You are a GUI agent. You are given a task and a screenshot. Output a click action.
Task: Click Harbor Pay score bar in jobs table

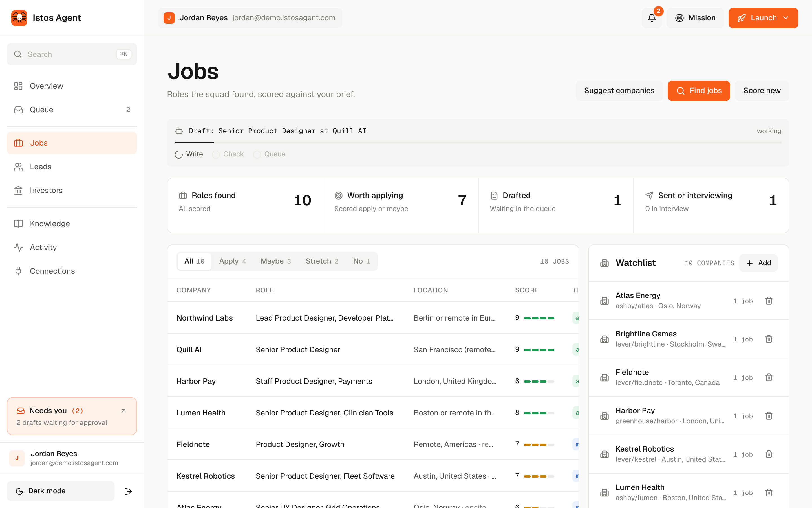539,381
